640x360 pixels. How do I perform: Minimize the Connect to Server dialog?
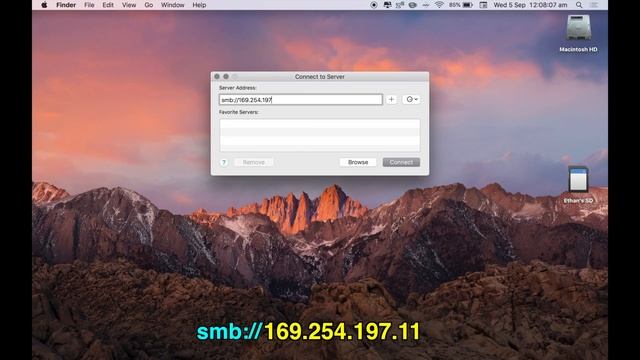[226, 77]
